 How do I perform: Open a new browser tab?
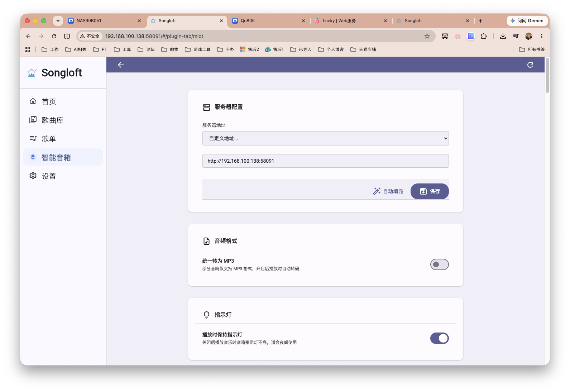480,21
